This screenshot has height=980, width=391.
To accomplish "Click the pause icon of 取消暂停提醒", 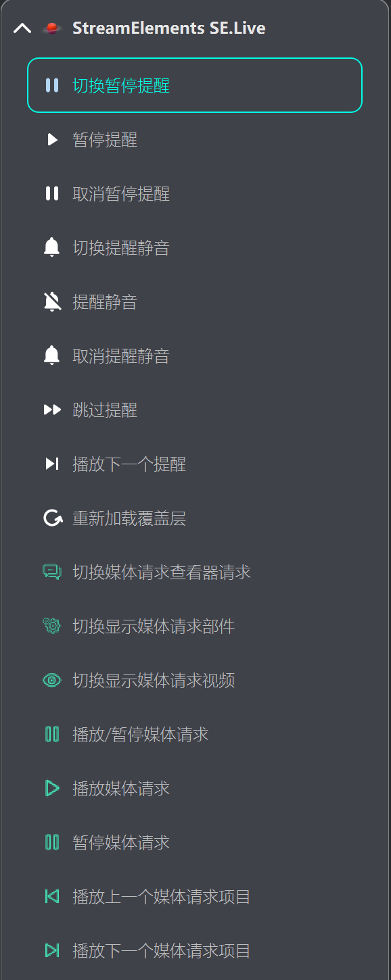I will pyautogui.click(x=52, y=193).
